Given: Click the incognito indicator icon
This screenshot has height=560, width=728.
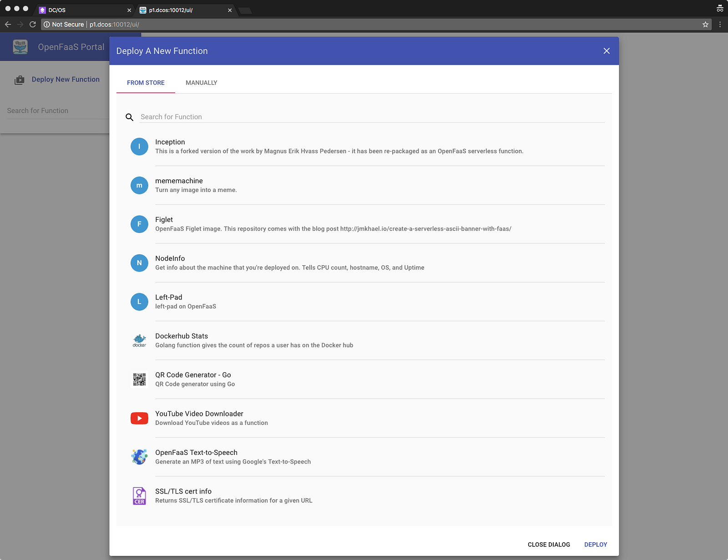Looking at the screenshot, I should click(x=720, y=8).
